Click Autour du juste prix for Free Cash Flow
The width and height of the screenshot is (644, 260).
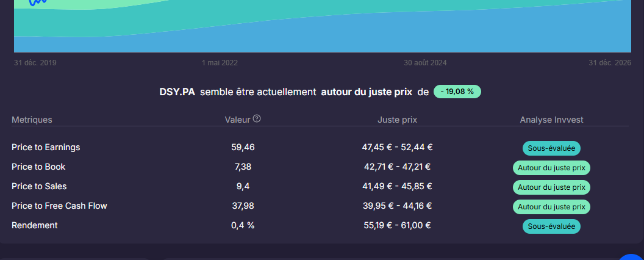point(551,207)
